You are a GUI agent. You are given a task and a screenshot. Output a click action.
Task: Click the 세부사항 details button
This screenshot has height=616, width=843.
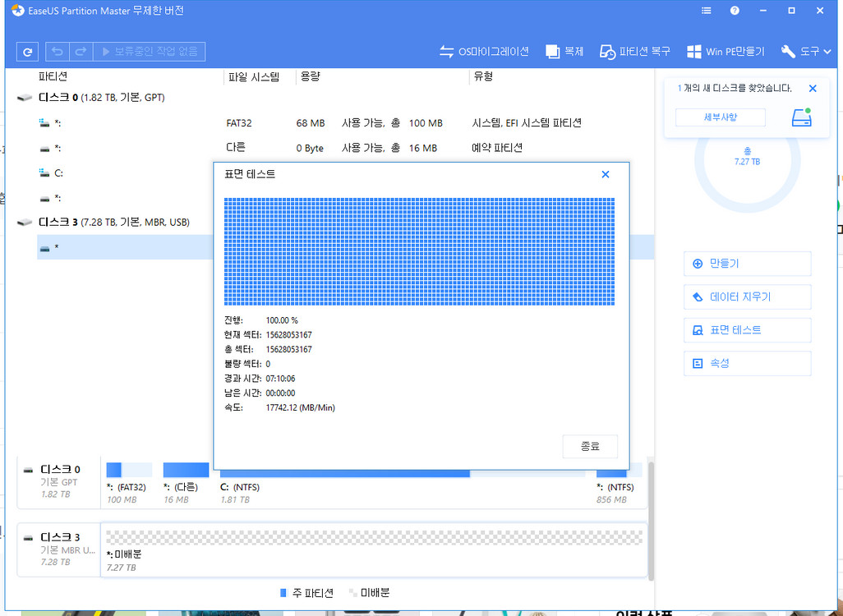click(x=721, y=117)
